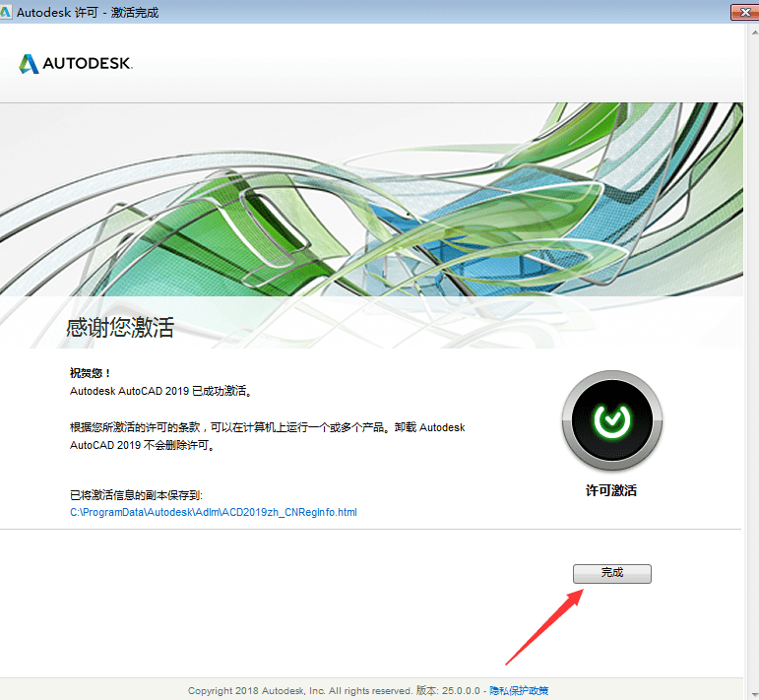Screen dimensions: 759x700
Task: Open the ACD2019zh_CNRegInfo.html file path link
Action: click(x=214, y=512)
